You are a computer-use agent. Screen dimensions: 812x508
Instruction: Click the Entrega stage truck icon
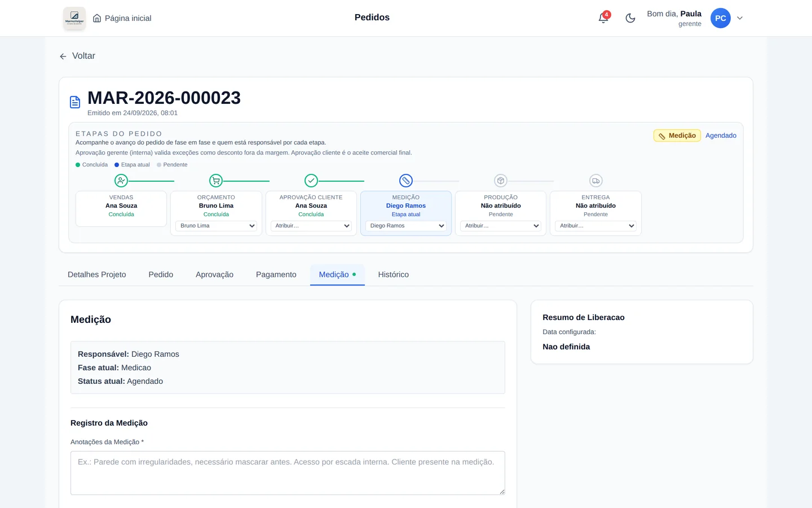[596, 181]
